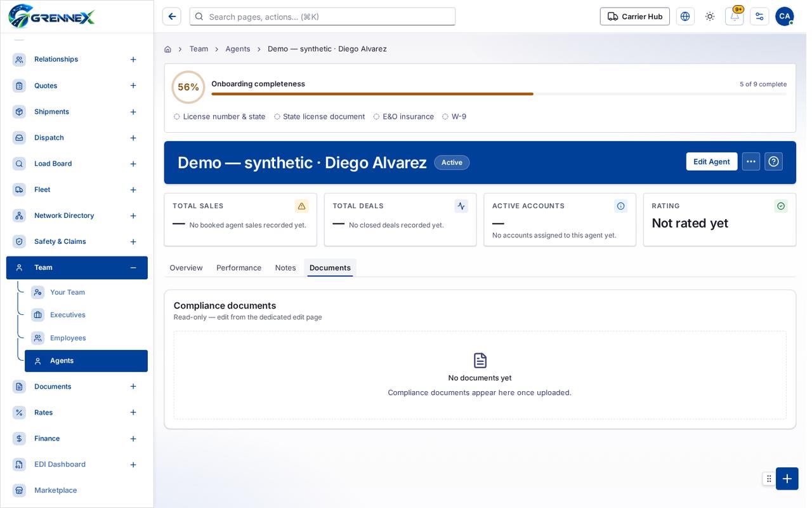Expand Network Directory with its plus
Screen dimensions: 812x508
coord(133,216)
